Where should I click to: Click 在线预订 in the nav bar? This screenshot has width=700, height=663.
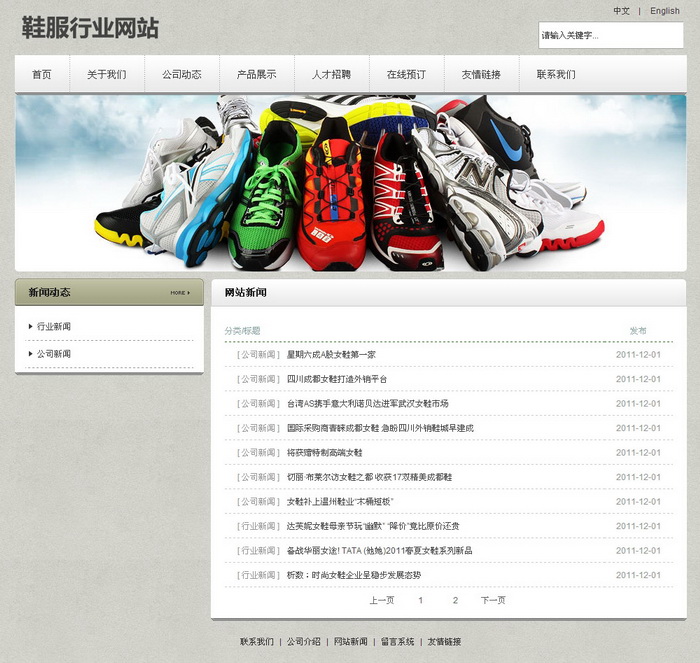407,74
